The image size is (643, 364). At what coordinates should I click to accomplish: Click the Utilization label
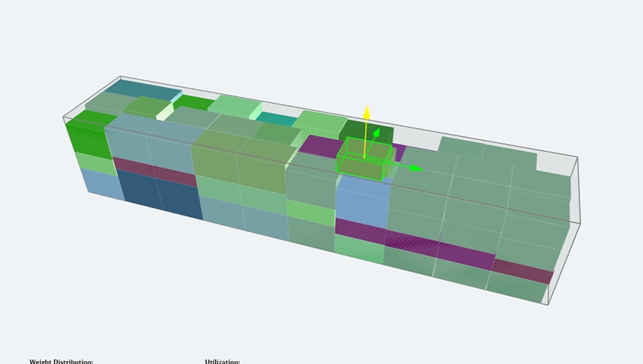pos(222,360)
